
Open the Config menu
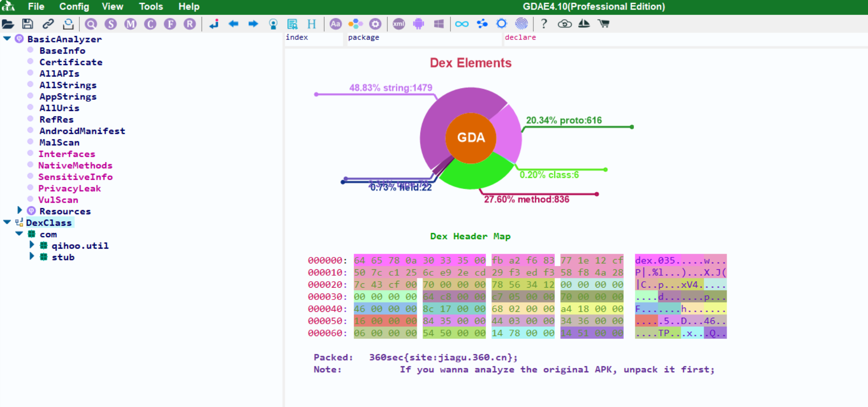pyautogui.click(x=74, y=7)
